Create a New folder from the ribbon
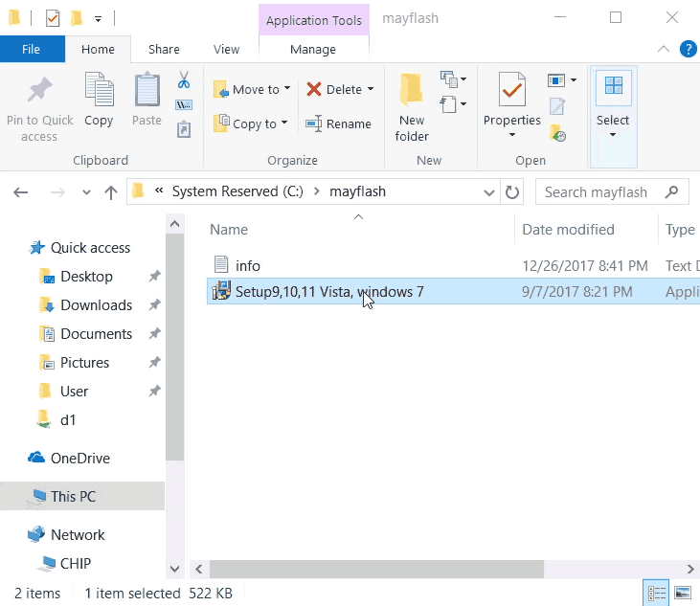The width and height of the screenshot is (700, 606). (x=412, y=107)
